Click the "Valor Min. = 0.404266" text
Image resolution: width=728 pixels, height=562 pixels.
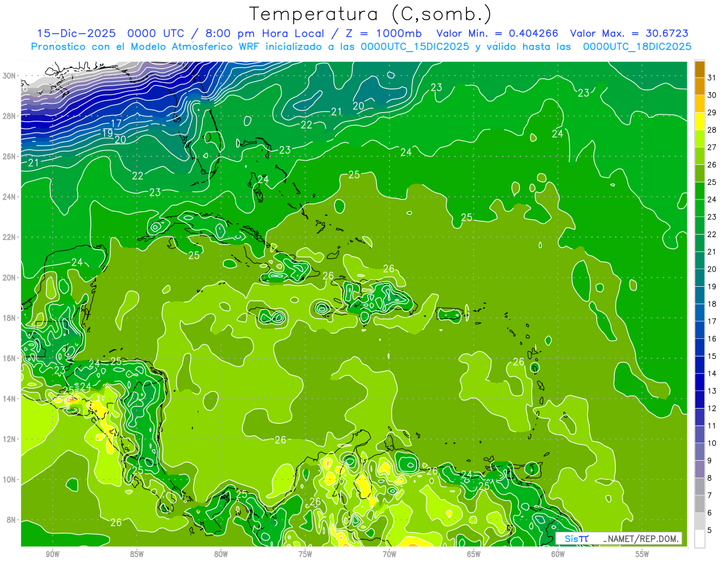click(x=497, y=33)
